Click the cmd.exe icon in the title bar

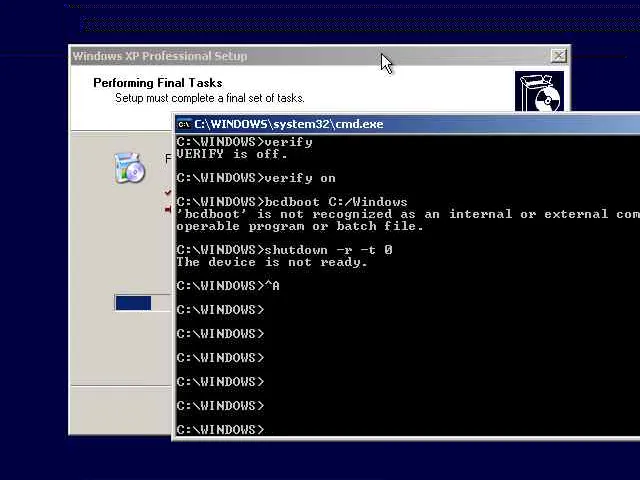184,124
